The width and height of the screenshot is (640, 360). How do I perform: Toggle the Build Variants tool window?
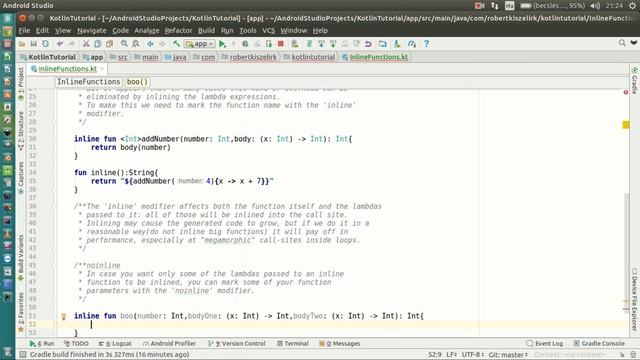[x=21, y=258]
